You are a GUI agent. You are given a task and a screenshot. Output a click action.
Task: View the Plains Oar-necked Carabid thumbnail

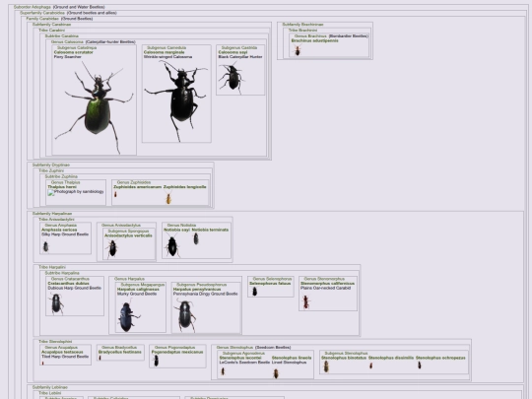coord(305,301)
